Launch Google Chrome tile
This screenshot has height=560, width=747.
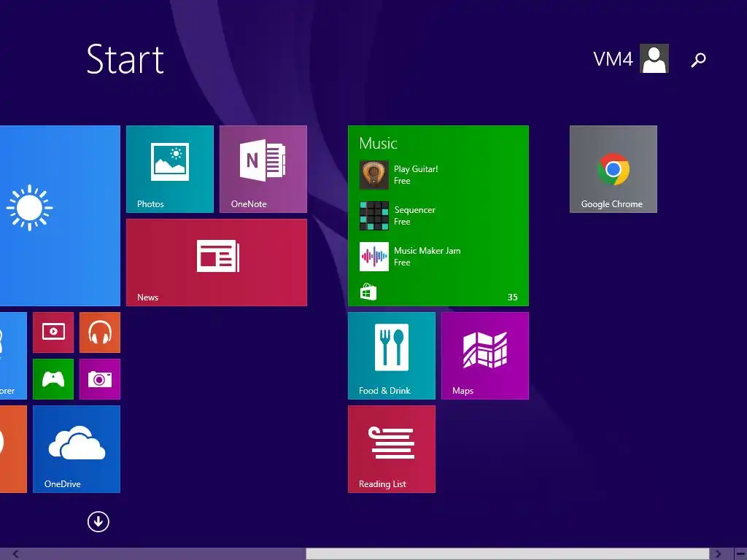pyautogui.click(x=613, y=169)
